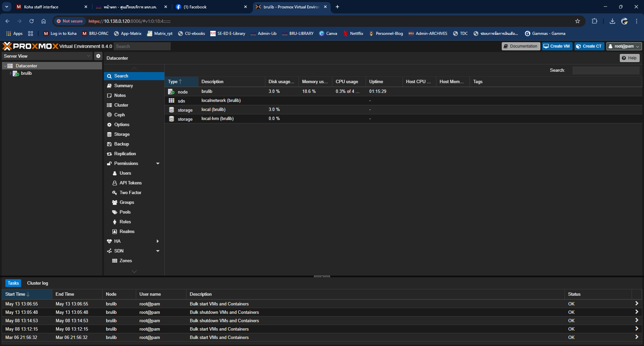
Task: Click the resource Search filter field
Action: (606, 70)
